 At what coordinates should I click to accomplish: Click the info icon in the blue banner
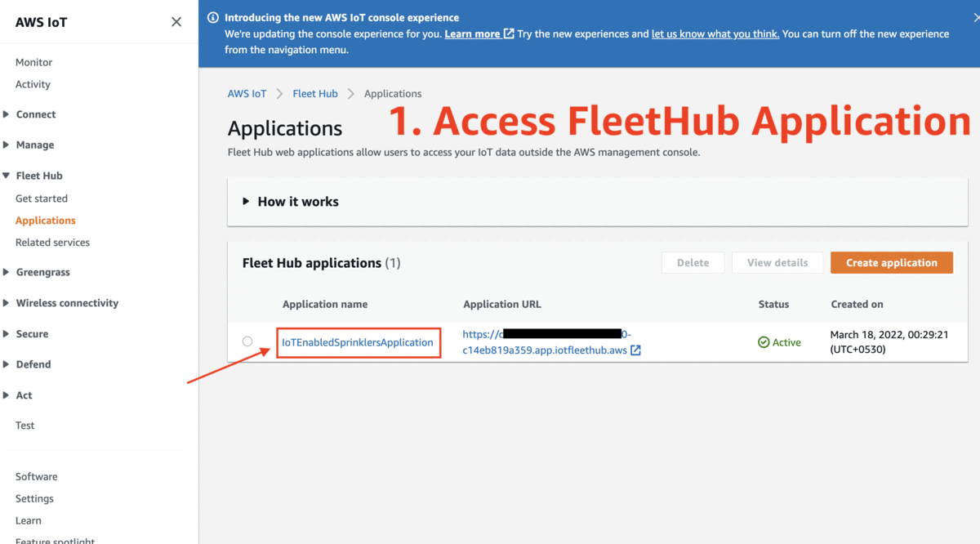click(x=213, y=17)
